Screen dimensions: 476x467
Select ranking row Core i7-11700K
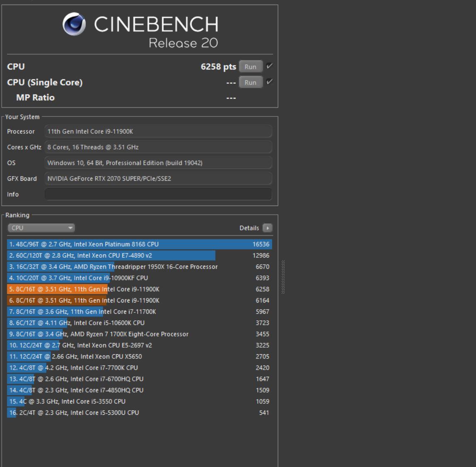point(140,312)
